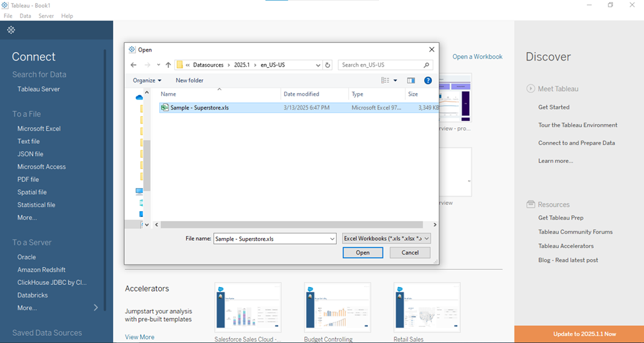The image size is (644, 343).
Task: Connect to Tableau Server
Action: coord(38,89)
